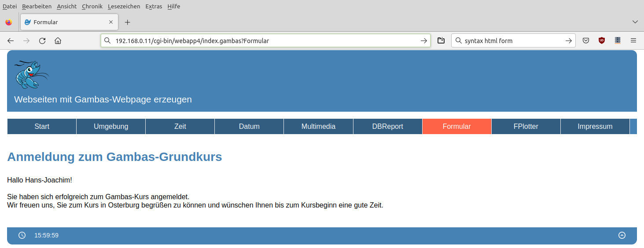Click the new tab plus button

(128, 22)
